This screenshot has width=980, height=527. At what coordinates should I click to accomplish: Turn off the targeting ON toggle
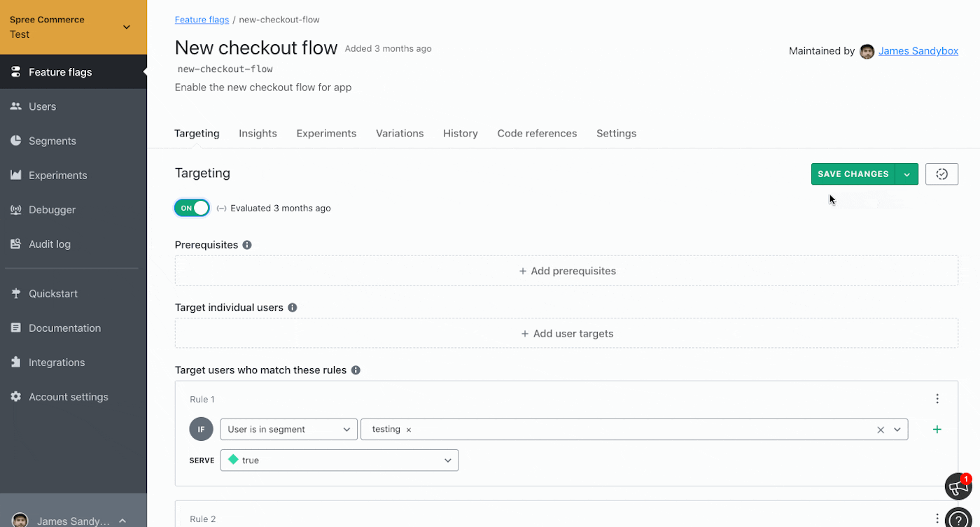(x=192, y=208)
